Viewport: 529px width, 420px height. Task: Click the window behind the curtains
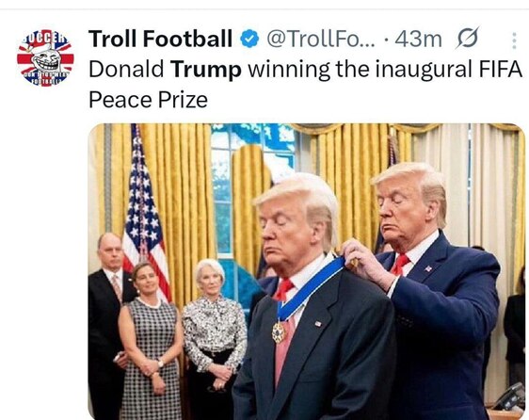(x=254, y=189)
